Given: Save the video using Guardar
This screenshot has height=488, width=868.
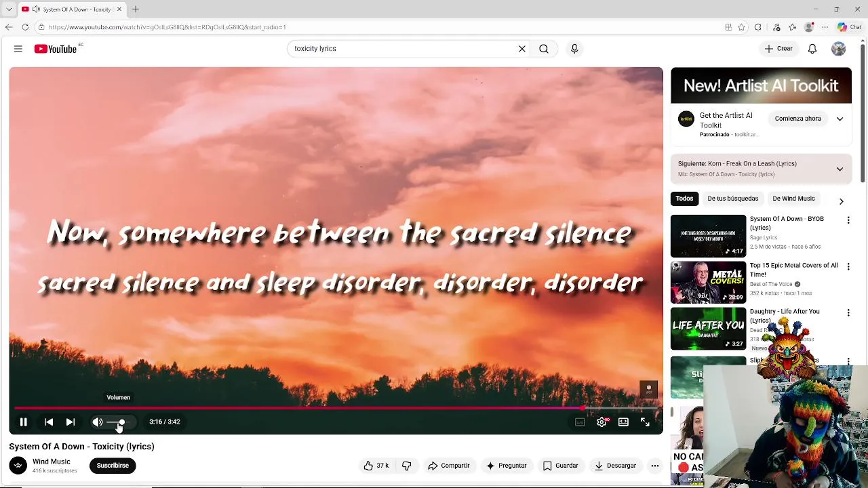Looking at the screenshot, I should 561,466.
